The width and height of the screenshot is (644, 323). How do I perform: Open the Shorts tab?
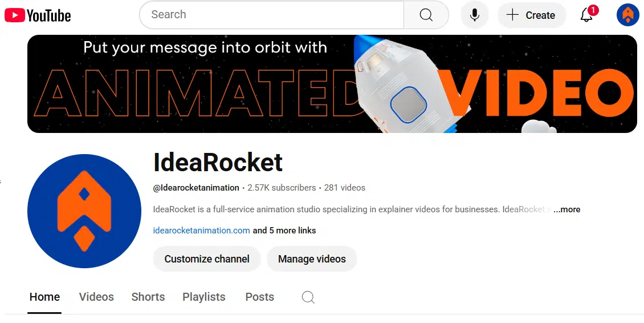[148, 297]
